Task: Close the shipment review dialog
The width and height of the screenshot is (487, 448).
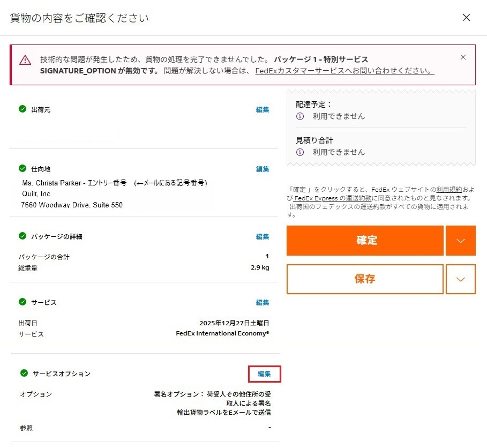Action: coord(466,17)
